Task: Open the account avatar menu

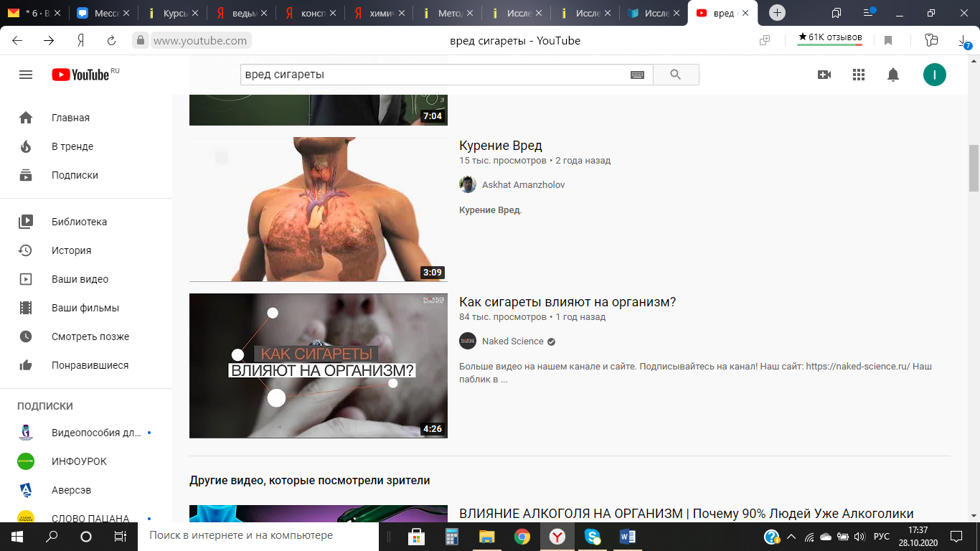Action: [934, 75]
